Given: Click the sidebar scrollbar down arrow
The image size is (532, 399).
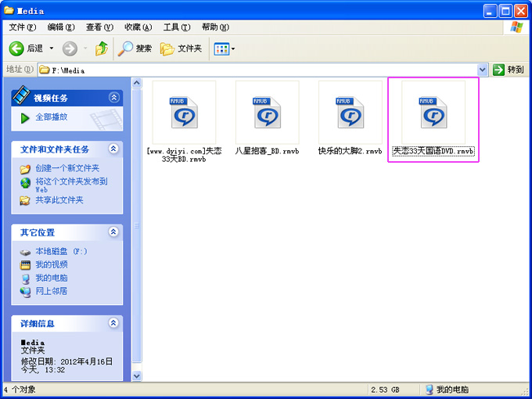Looking at the screenshot, I should [137, 376].
